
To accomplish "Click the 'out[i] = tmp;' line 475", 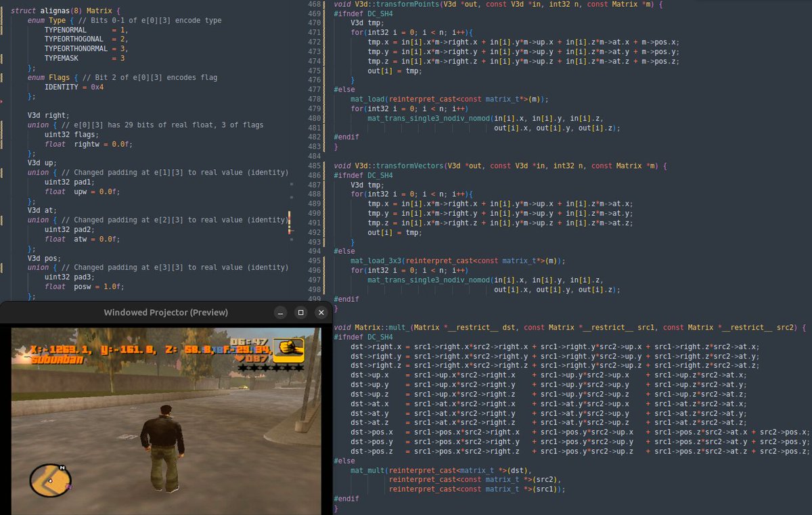I will (394, 70).
